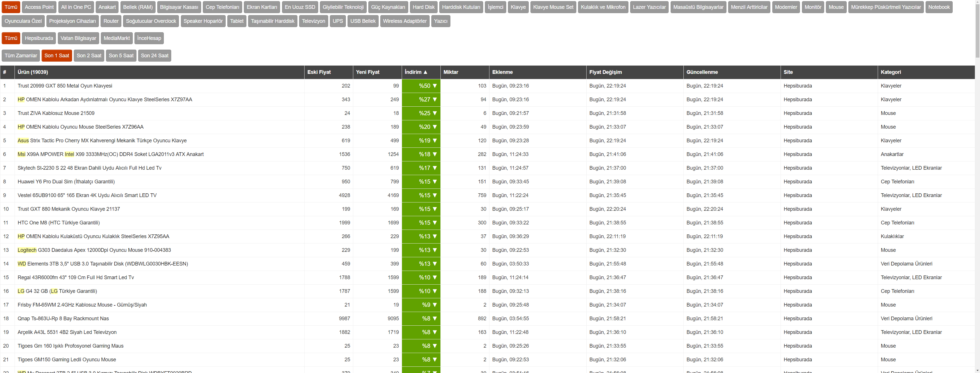Screen dimensions: 980x373
Task: Open Tigoes GM150 Gaming Ledli Oyuncu Mouse
Action: (67, 360)
